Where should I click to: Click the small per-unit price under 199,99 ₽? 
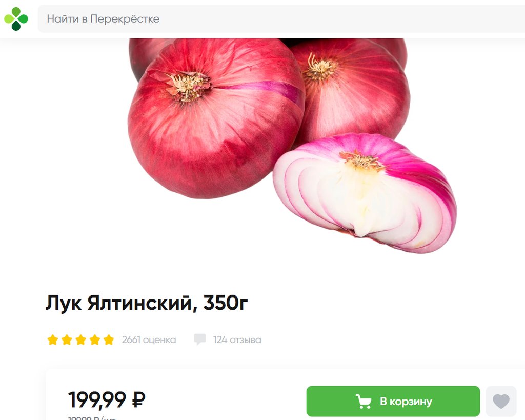coord(92,418)
